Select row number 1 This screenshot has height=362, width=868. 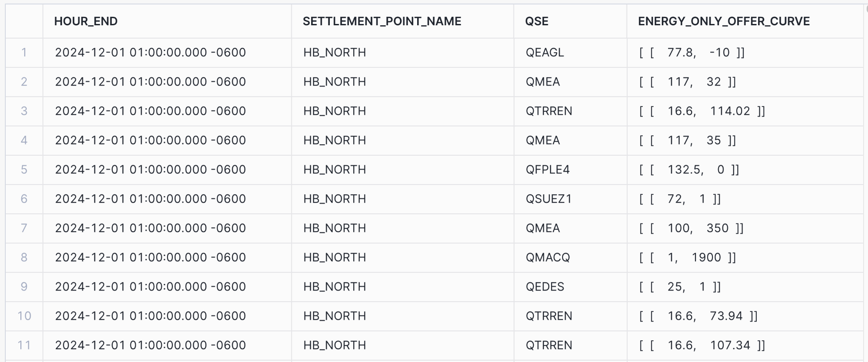(x=24, y=52)
